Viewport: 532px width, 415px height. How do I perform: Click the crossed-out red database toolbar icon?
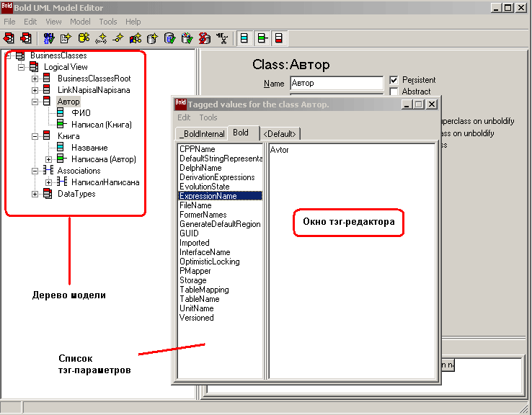coord(204,38)
